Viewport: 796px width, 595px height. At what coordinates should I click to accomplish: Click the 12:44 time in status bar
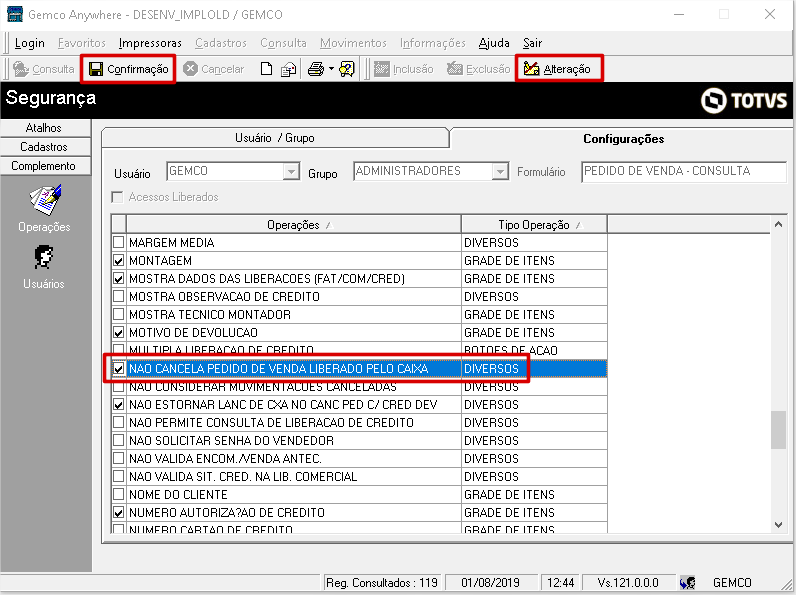pyautogui.click(x=560, y=582)
